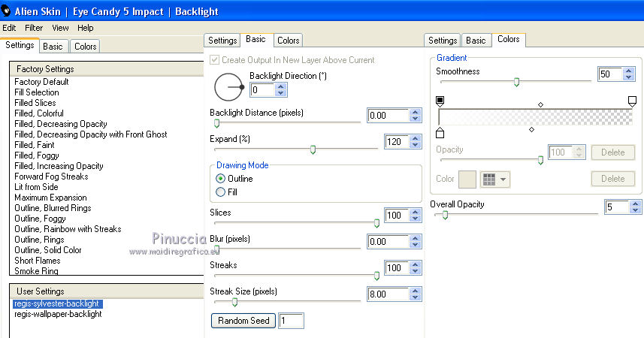Click the gradient preview bar
The image size is (644, 338).
click(x=536, y=117)
